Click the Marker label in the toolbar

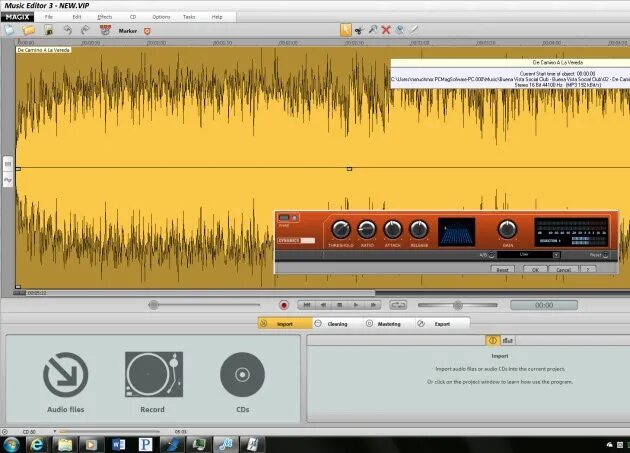[128, 31]
